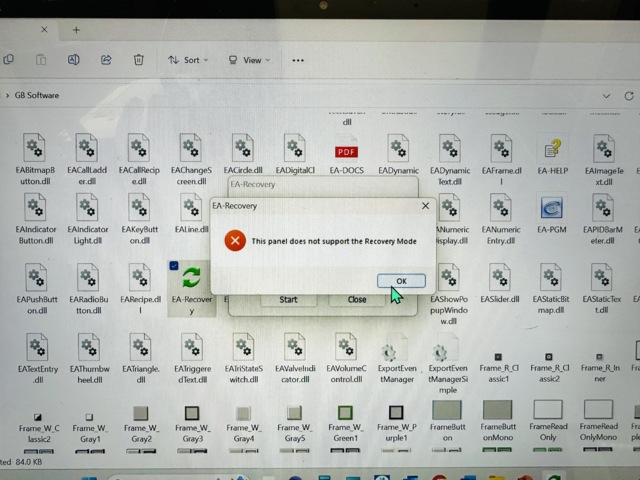Click the Rename icon in toolbar
Viewport: 640px width, 480px height.
click(73, 60)
